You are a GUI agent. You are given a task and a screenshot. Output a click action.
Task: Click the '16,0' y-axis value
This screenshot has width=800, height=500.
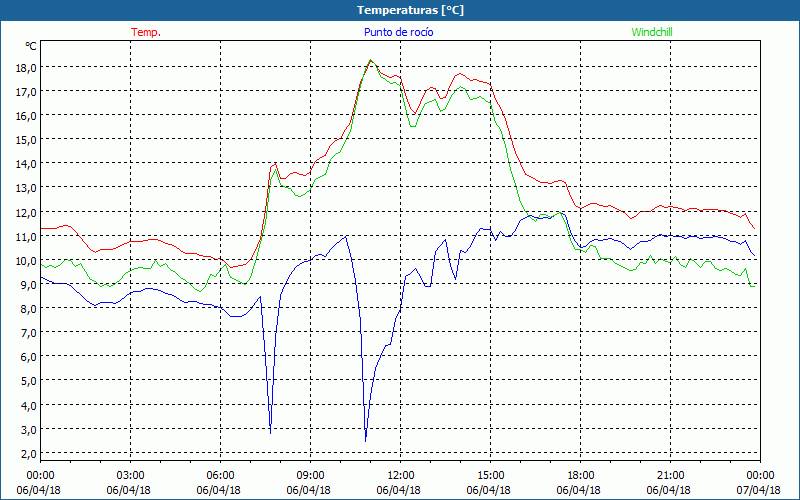26,115
